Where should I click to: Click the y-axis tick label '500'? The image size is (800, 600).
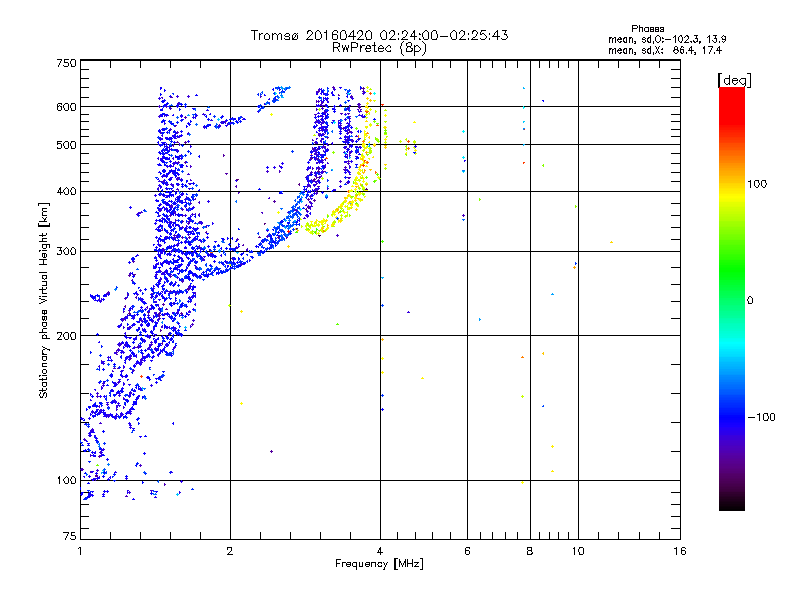pos(66,145)
